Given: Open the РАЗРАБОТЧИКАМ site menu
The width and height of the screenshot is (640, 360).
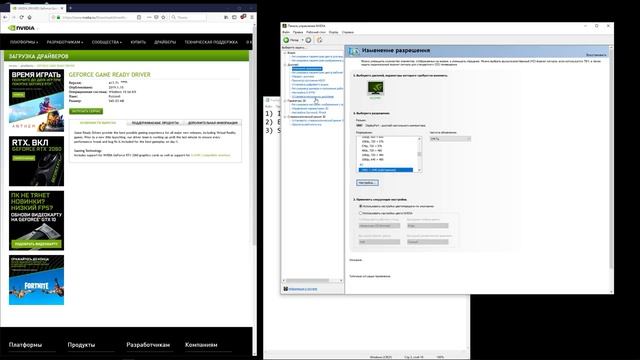Looking at the screenshot, I should 64,42.
